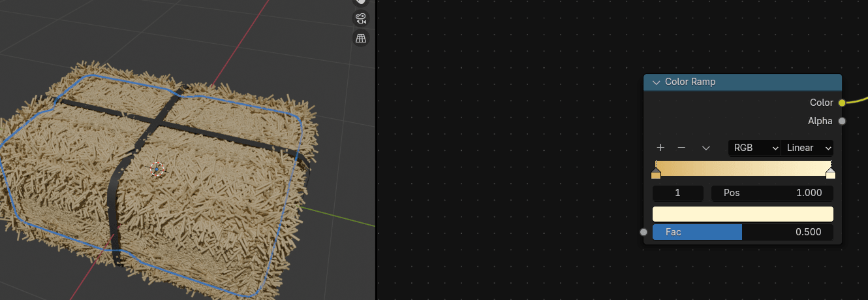Viewport: 868px width, 300px height.
Task: Add a new color stop with plus
Action: tap(660, 148)
